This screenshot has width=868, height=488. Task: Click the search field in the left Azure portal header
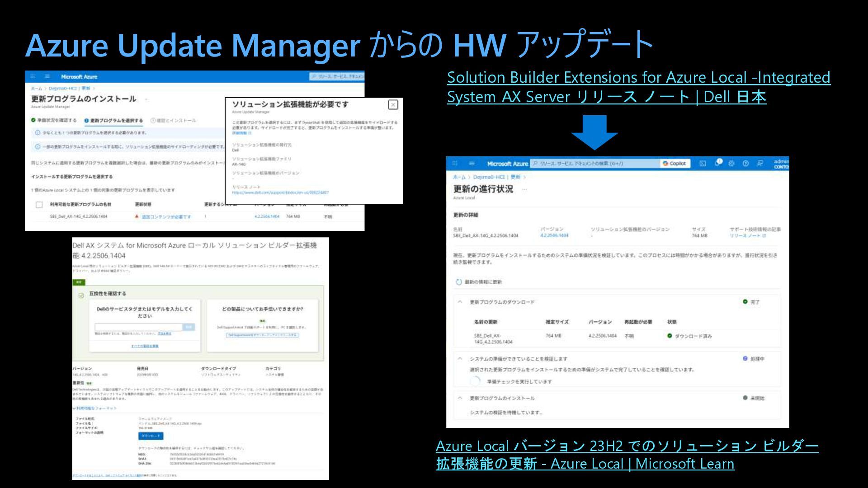pos(337,76)
